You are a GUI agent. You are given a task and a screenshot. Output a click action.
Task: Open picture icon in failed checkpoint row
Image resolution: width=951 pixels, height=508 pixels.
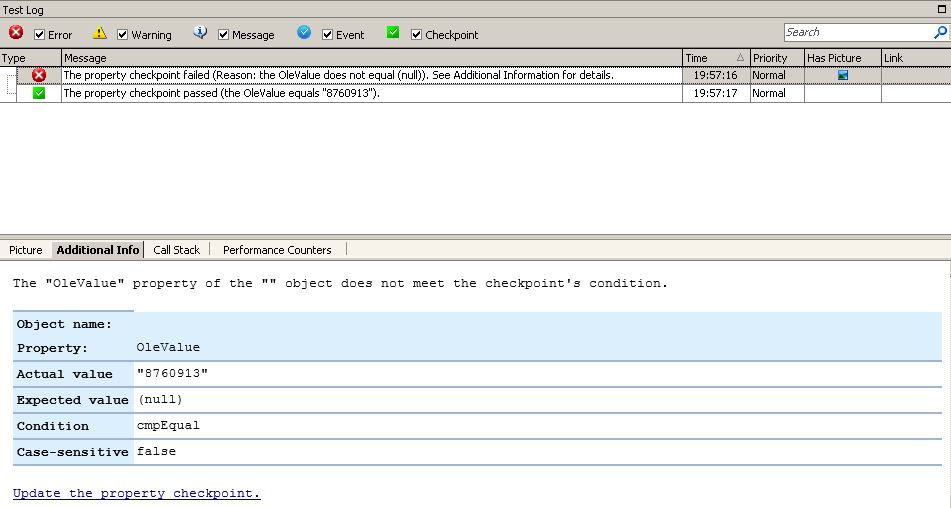842,75
